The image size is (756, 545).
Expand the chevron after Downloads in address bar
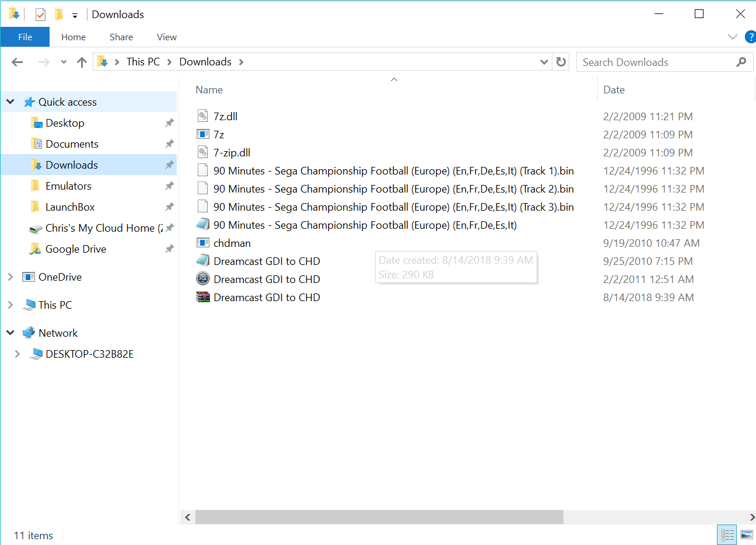tap(241, 62)
